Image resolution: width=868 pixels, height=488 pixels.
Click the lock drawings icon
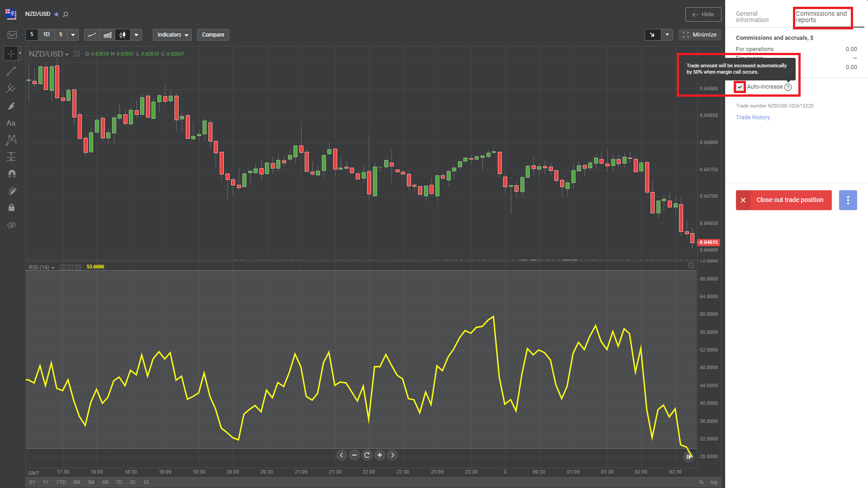coord(11,208)
